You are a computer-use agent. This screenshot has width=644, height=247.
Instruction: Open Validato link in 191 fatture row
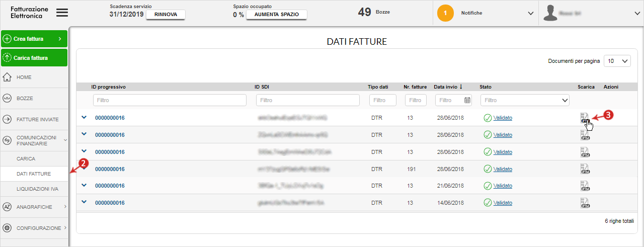[x=503, y=169]
